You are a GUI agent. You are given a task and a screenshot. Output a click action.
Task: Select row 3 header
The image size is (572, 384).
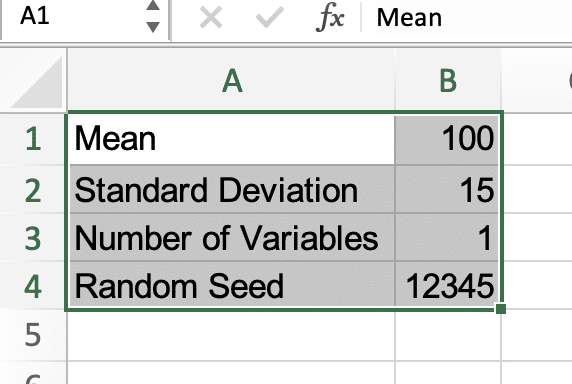pos(33,237)
